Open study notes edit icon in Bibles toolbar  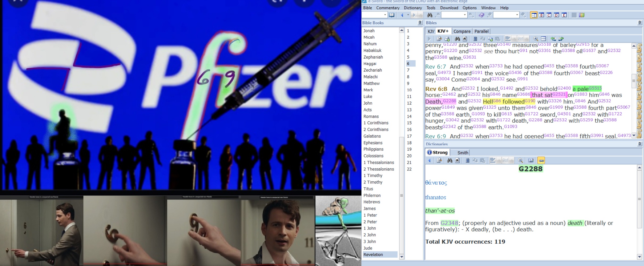(x=439, y=39)
